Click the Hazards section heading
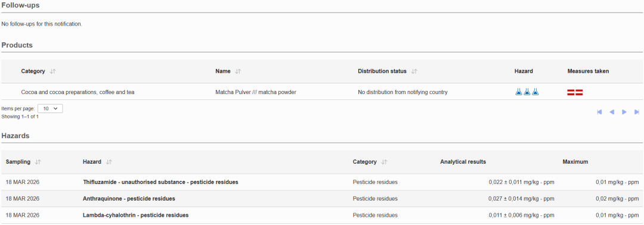The image size is (644, 225). [x=15, y=136]
